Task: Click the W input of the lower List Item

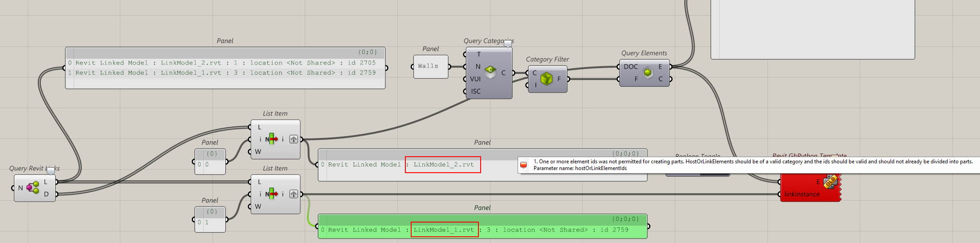Action: point(258,207)
